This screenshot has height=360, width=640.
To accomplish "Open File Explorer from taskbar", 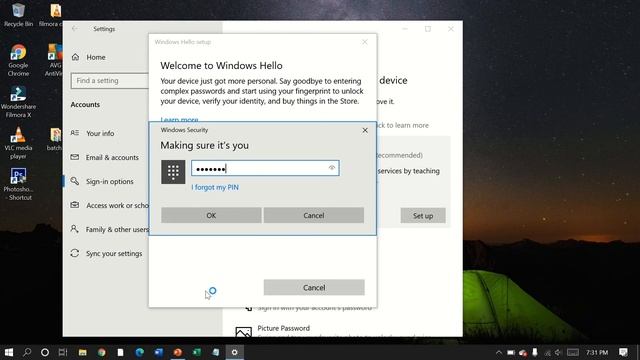I will click(83, 352).
